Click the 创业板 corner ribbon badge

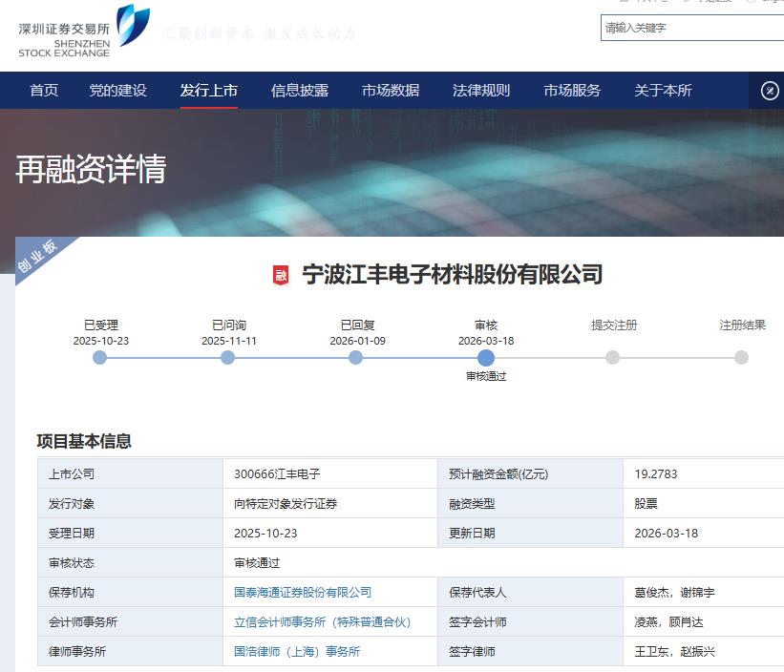(37, 255)
